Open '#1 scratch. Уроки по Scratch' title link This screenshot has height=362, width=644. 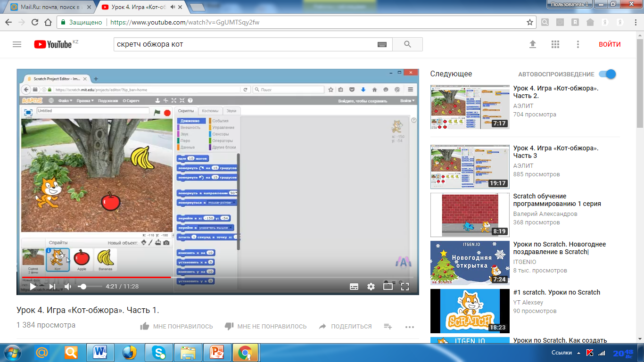point(557,292)
